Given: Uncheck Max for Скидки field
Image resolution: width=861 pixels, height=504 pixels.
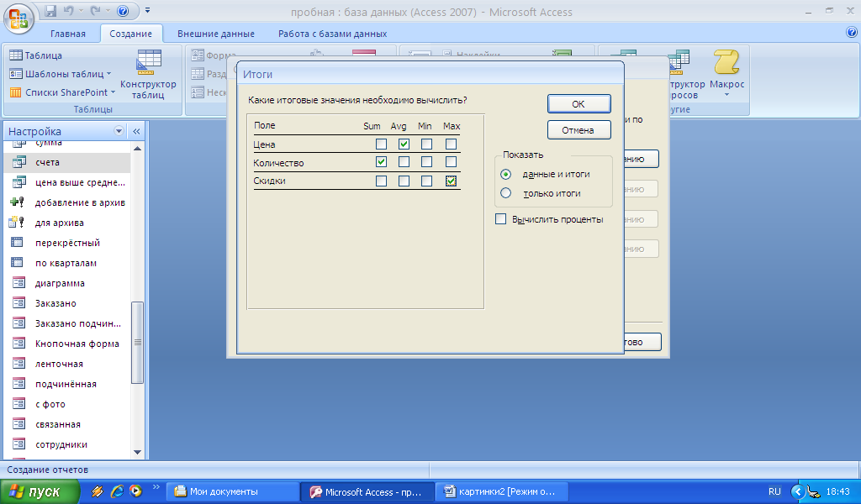Looking at the screenshot, I should tap(451, 181).
